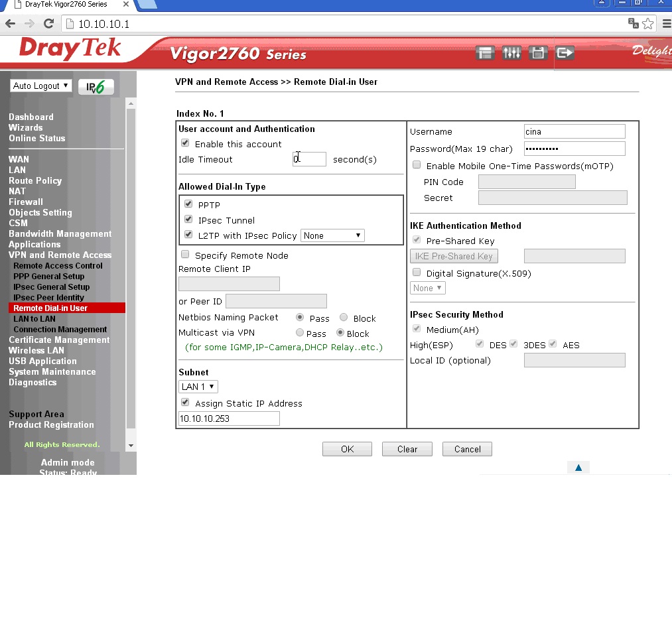Screen dimensions: 672x640
Task: Select Pass for Multicast via VPN
Action: pos(300,333)
